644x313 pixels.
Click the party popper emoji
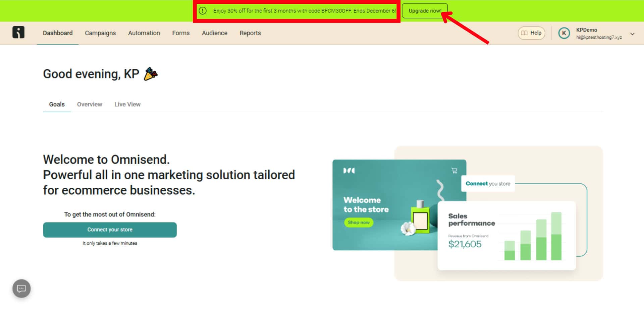click(151, 74)
